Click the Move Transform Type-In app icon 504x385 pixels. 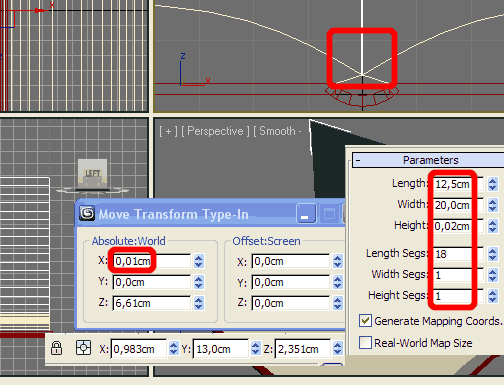(87, 214)
